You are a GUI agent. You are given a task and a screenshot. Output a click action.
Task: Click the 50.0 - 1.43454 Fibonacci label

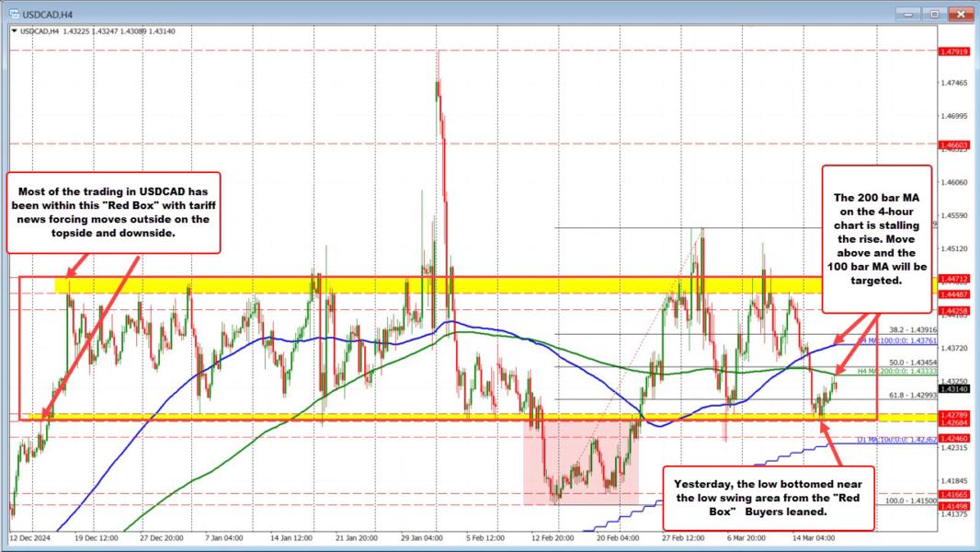[x=913, y=362]
